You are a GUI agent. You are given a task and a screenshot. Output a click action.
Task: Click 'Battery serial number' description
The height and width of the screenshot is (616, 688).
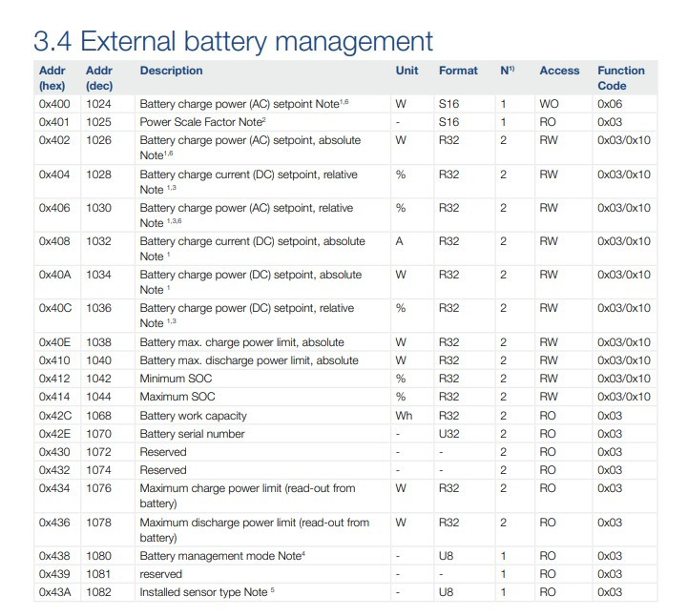pos(192,434)
